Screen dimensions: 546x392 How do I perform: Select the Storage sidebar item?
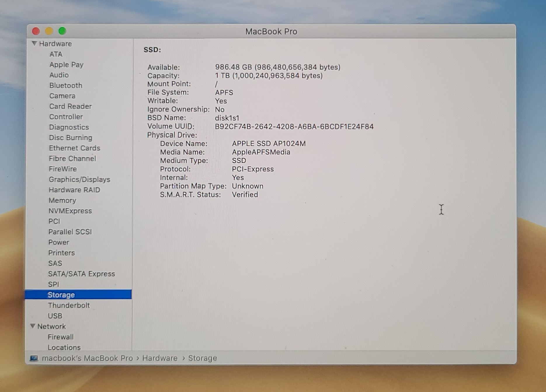(x=61, y=295)
